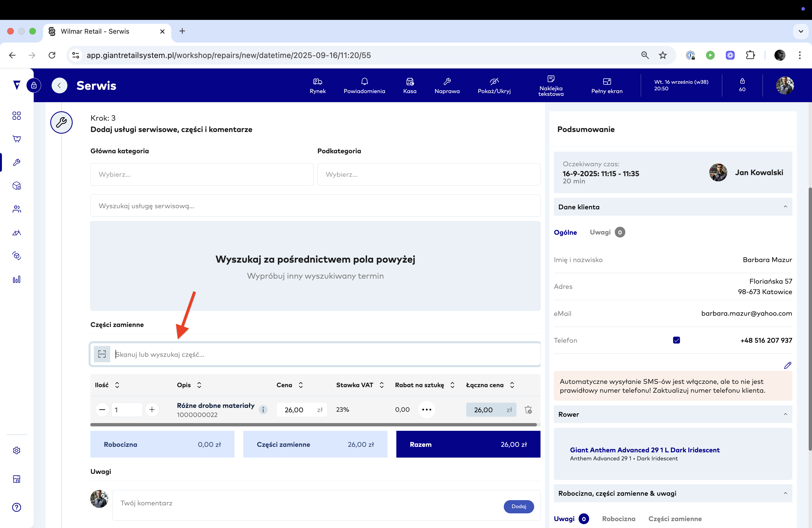Open the Rynek marketplace icon
The width and height of the screenshot is (812, 528).
click(x=317, y=81)
